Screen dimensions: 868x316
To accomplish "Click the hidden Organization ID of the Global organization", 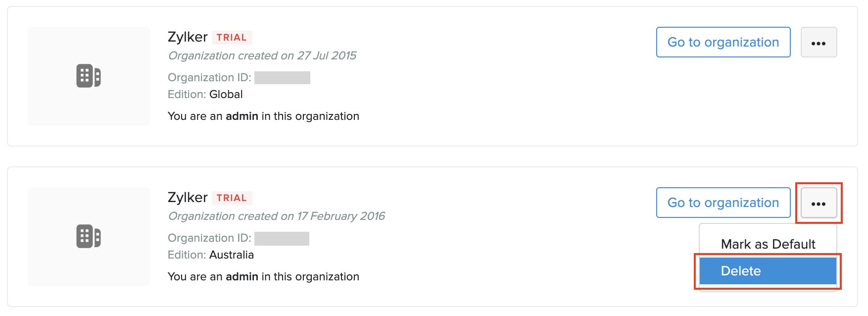I will 282,78.
